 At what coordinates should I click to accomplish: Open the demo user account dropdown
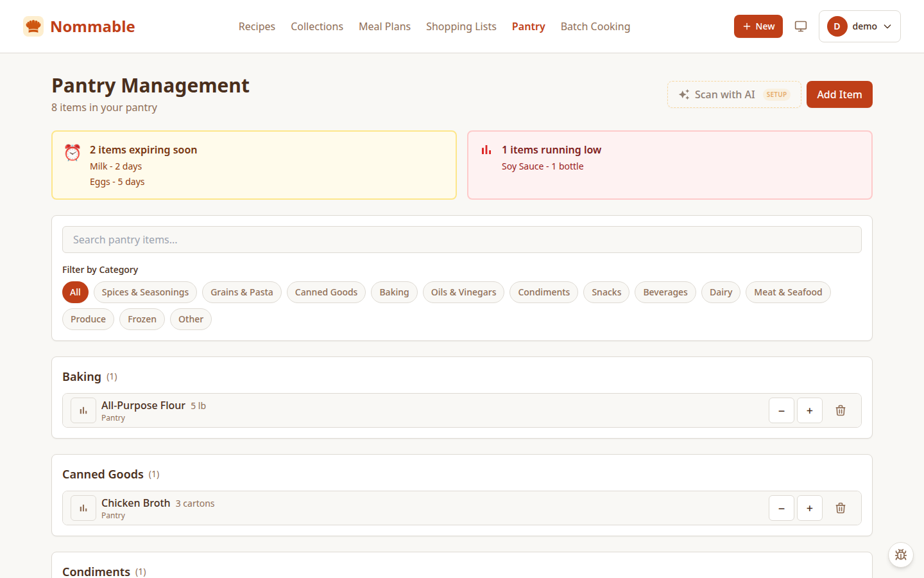pyautogui.click(x=860, y=26)
